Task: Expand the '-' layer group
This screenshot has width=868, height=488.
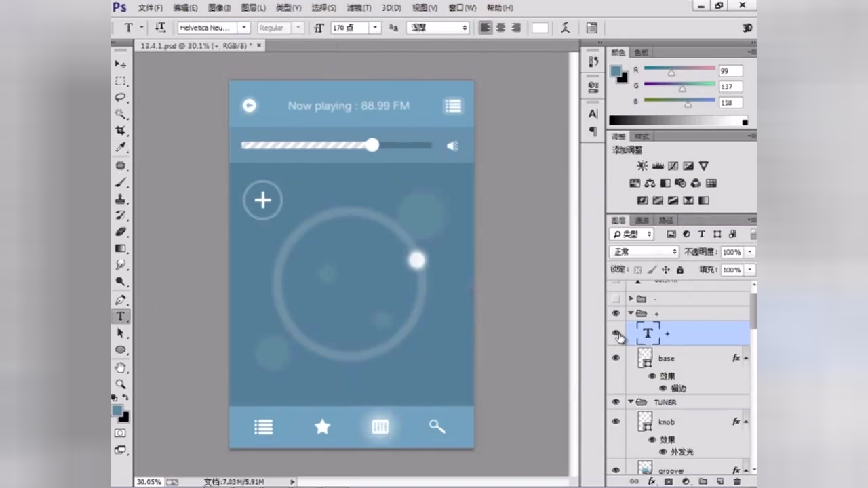Action: [631, 299]
